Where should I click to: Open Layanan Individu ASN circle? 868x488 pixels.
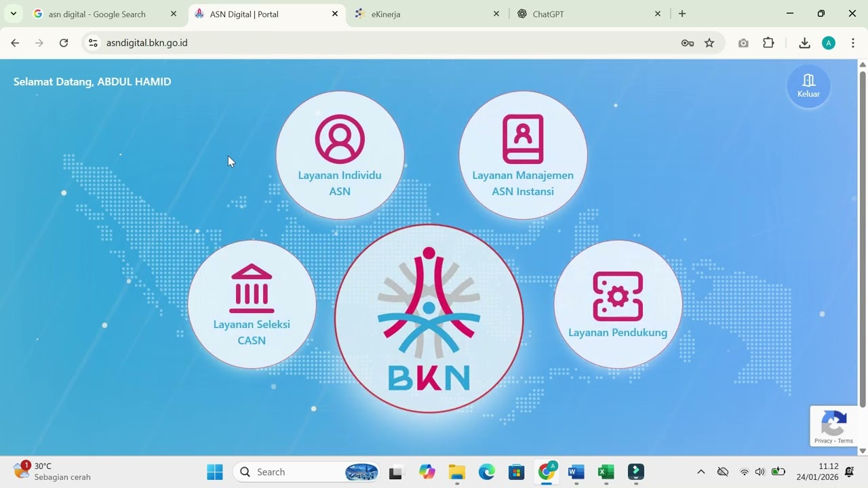pos(340,155)
